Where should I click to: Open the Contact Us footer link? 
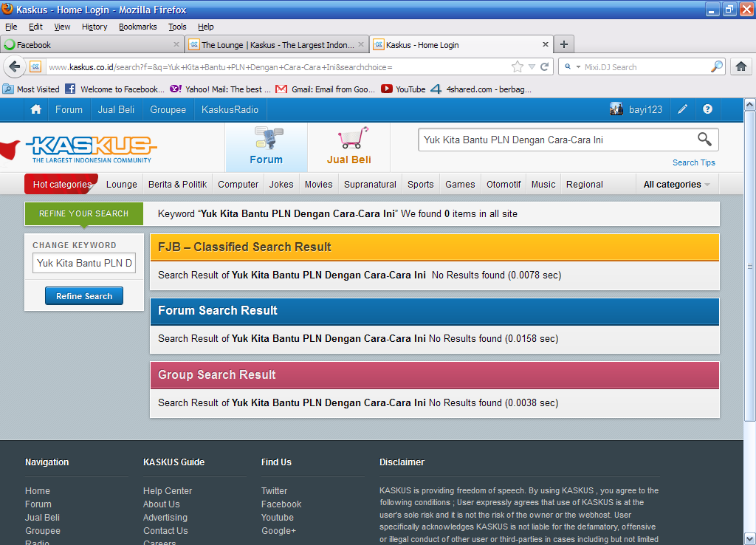pos(165,530)
